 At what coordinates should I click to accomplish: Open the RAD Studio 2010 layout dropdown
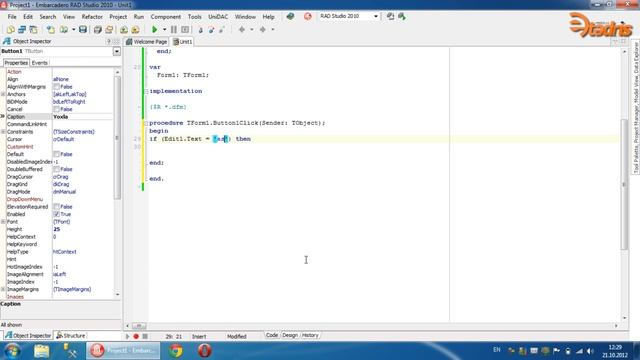click(x=376, y=16)
